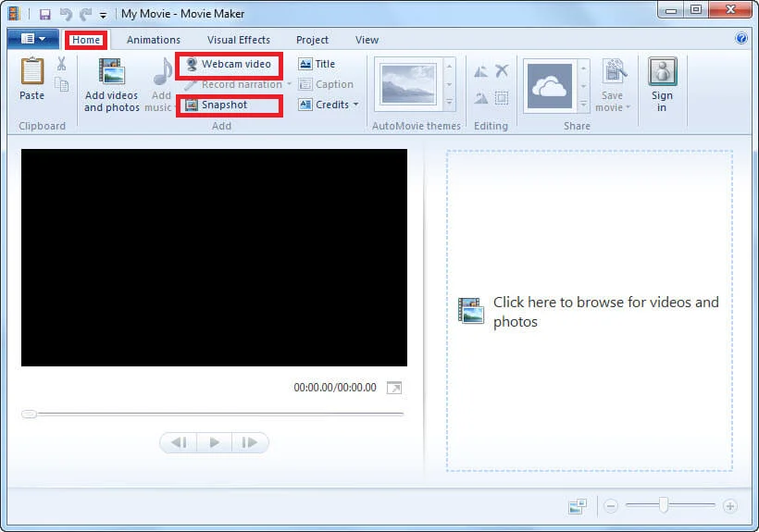759x532 pixels.
Task: Open the Home ribbon tab
Action: 86,40
